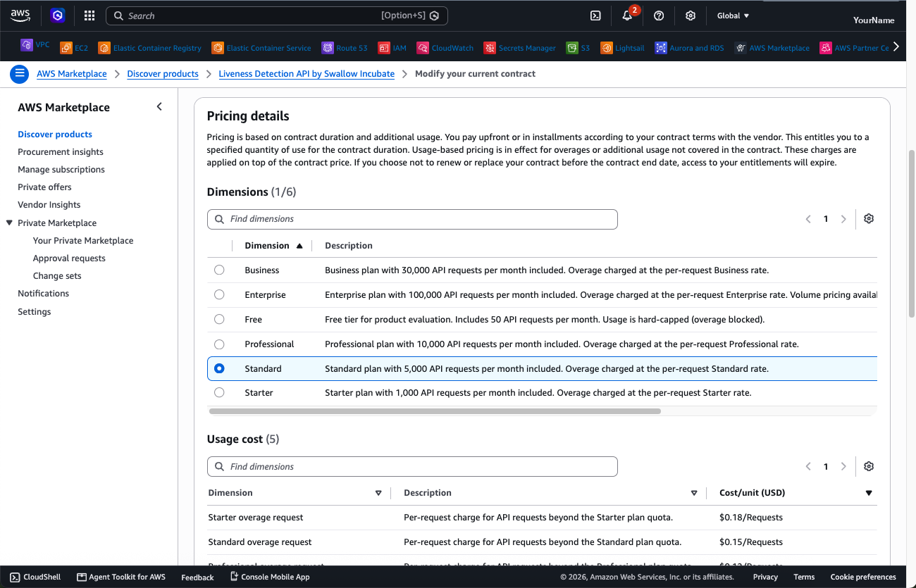Open Elastic Container Service shortcut icon

click(x=218, y=48)
